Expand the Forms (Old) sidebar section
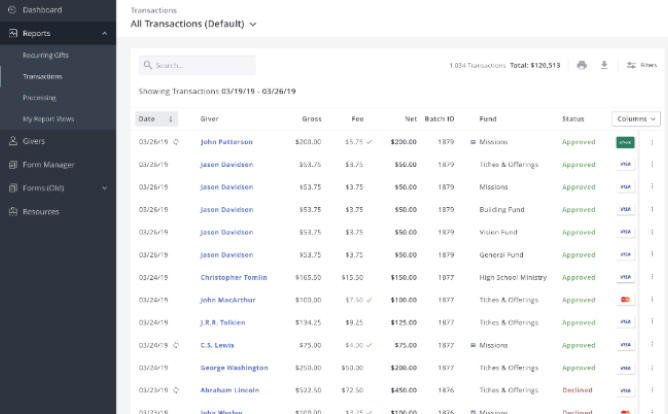The width and height of the screenshot is (668, 414). pos(104,188)
